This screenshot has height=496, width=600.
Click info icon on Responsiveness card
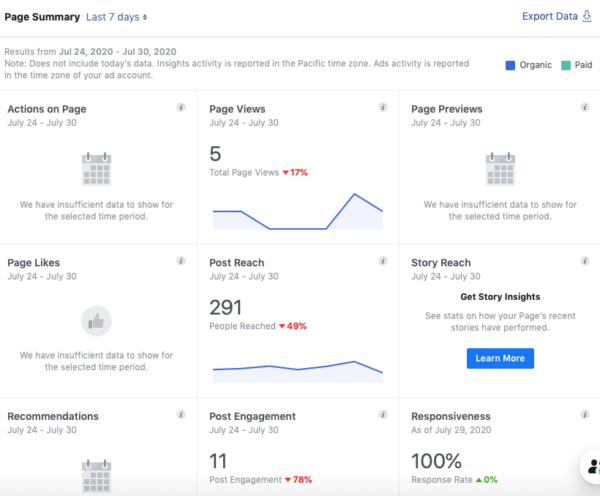tap(585, 414)
